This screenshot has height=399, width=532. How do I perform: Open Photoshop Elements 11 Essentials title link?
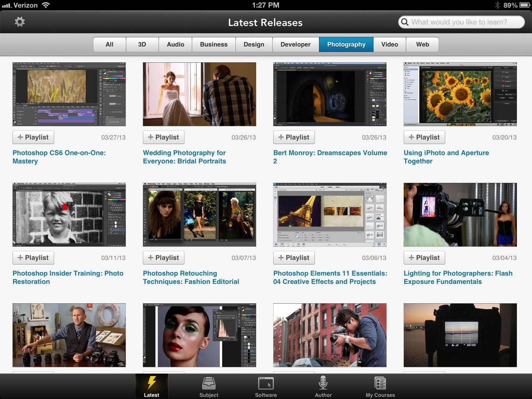point(330,277)
